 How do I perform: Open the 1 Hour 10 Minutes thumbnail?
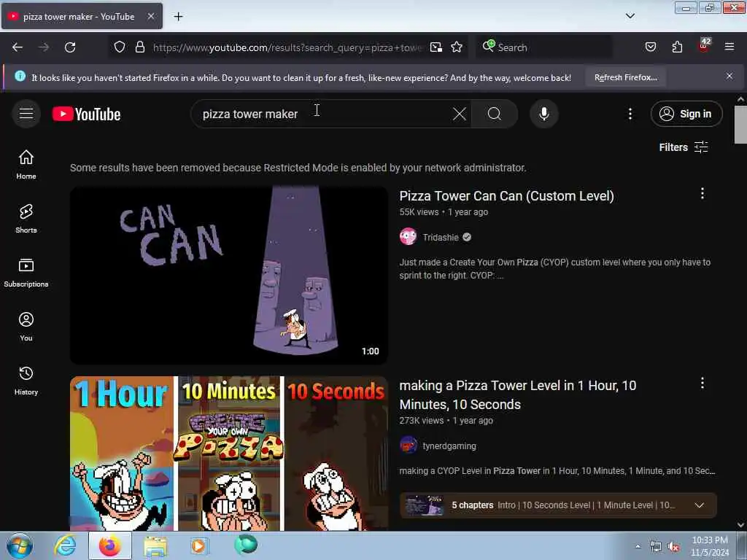228,454
